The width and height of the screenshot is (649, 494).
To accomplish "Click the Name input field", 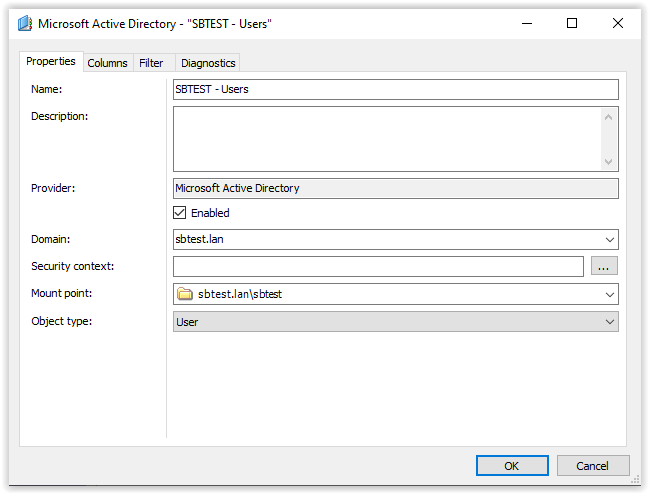I will tap(396, 89).
